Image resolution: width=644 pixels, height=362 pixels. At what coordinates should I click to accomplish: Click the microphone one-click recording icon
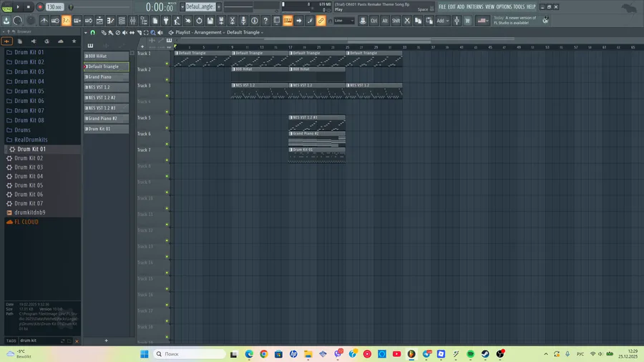[x=243, y=21]
